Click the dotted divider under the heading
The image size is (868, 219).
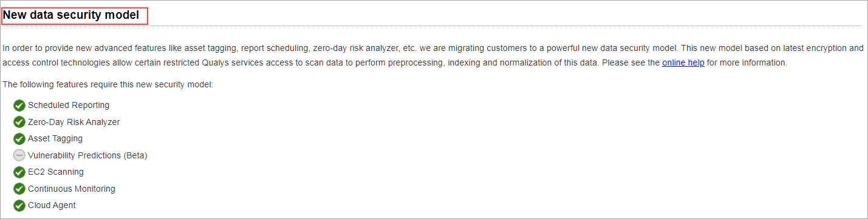coord(432,25)
